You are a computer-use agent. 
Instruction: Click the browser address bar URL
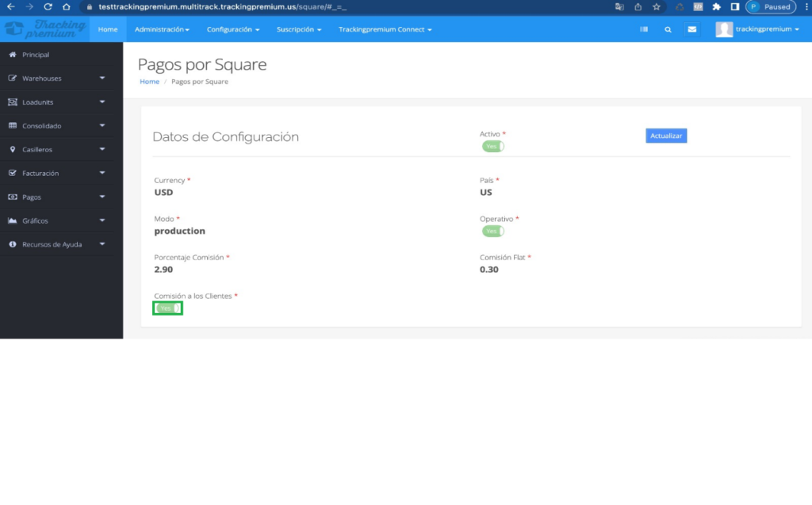[223, 6]
